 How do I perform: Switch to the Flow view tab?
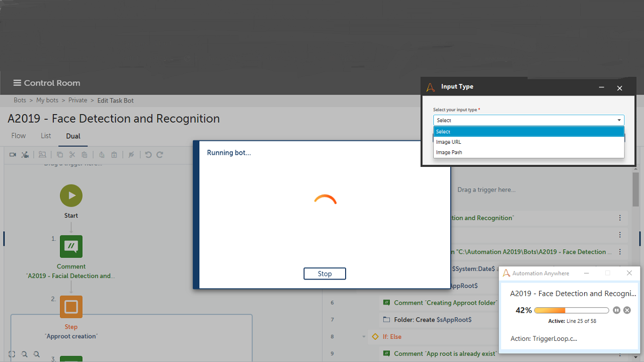point(19,136)
